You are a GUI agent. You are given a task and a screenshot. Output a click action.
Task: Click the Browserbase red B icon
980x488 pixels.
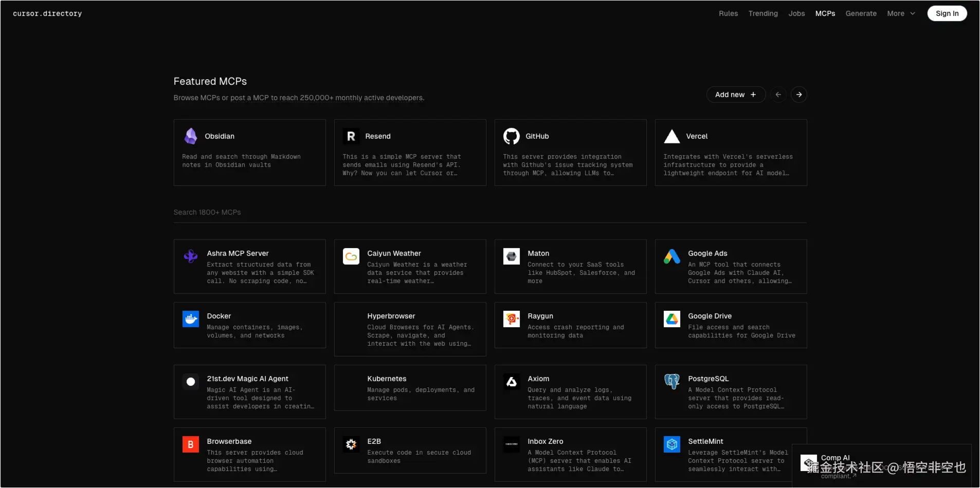tap(191, 444)
